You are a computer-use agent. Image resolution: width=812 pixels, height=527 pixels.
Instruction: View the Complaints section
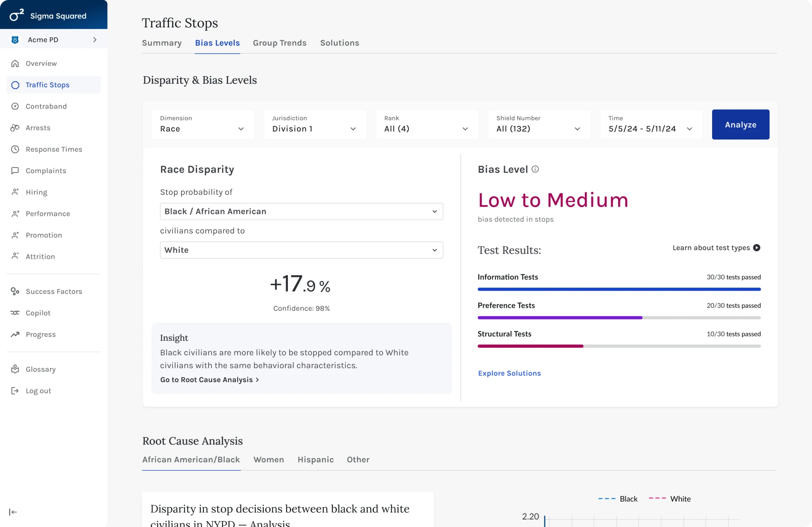click(x=46, y=171)
